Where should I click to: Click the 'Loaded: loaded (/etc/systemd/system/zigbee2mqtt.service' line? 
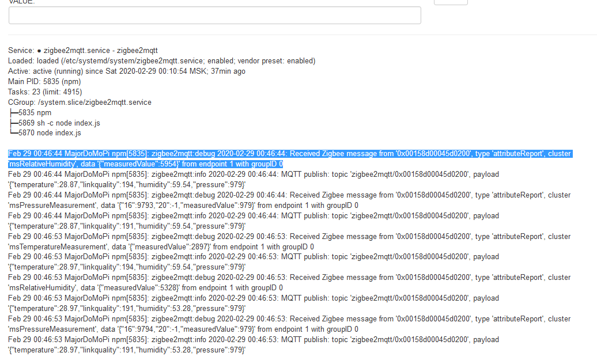coord(161,61)
